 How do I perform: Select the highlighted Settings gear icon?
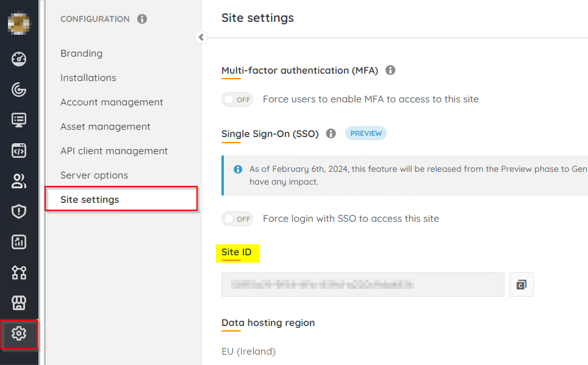coord(18,334)
